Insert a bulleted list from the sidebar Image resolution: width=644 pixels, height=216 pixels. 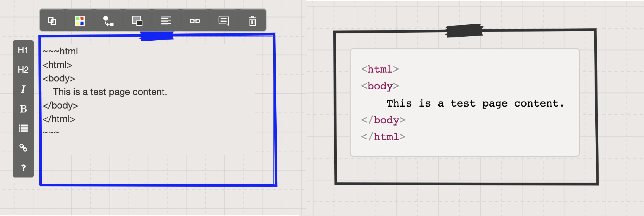pos(23,128)
